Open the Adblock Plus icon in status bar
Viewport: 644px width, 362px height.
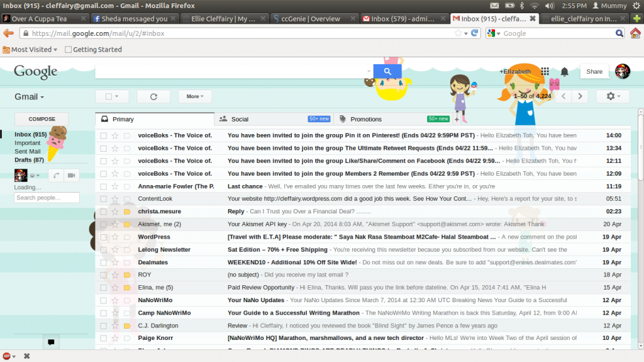pyautogui.click(x=6, y=356)
